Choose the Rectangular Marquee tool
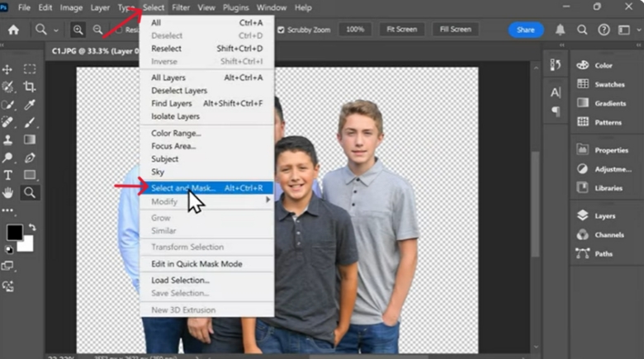The width and height of the screenshot is (644, 359). point(30,69)
